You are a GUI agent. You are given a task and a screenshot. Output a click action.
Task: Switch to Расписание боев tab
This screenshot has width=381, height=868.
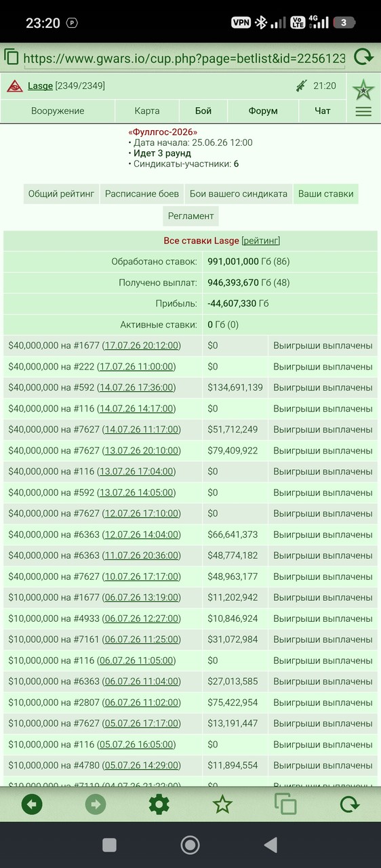pyautogui.click(x=142, y=193)
